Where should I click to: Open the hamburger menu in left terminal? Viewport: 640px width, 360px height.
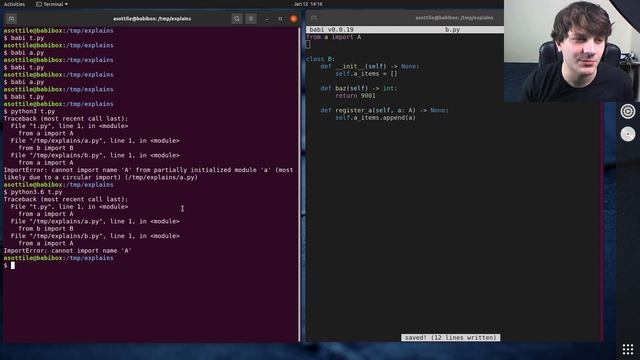(251, 19)
